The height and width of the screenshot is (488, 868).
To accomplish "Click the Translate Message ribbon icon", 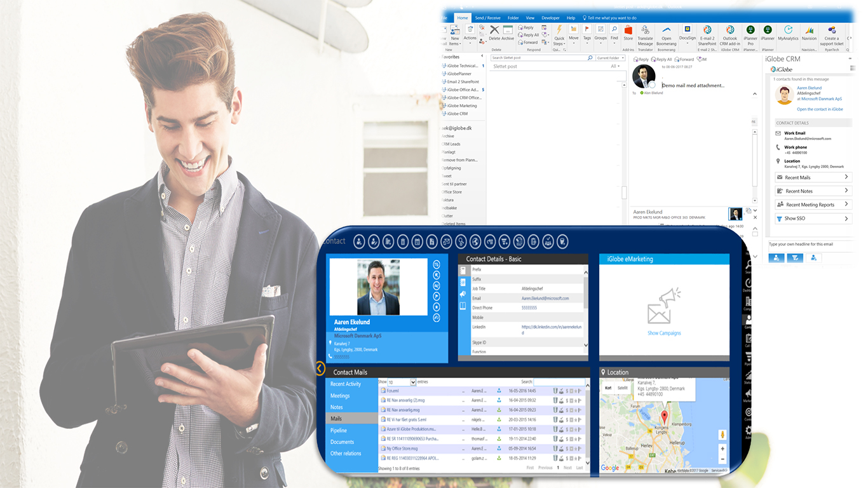I will pyautogui.click(x=645, y=30).
